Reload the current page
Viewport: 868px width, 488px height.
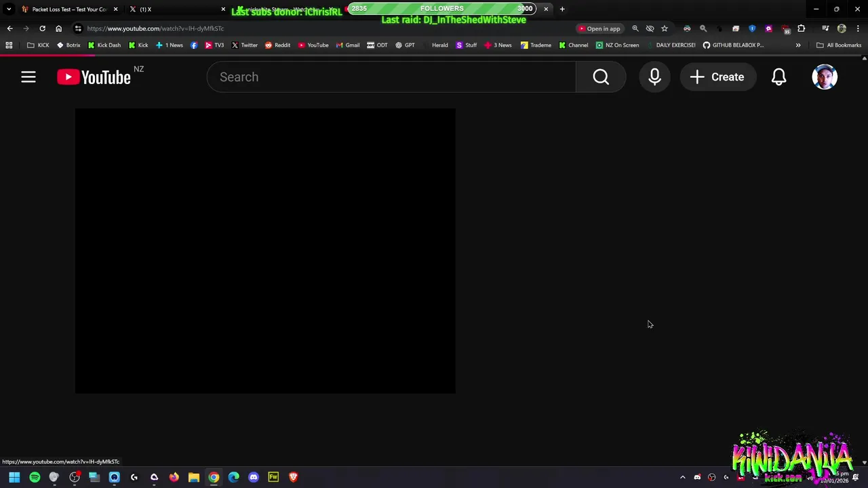pos(42,28)
